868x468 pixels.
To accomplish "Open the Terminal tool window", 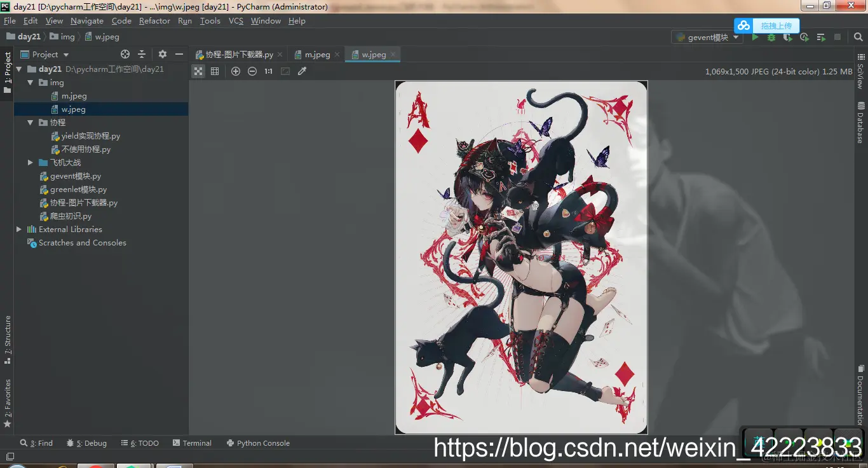I will point(192,443).
